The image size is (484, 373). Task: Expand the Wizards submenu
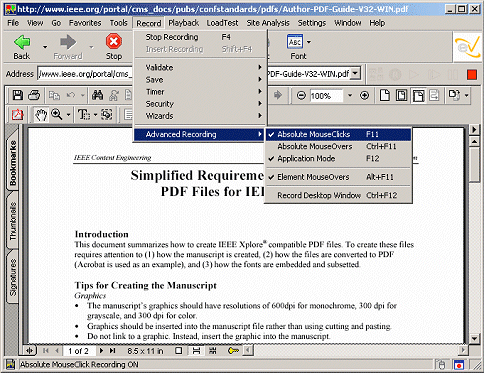pos(200,116)
